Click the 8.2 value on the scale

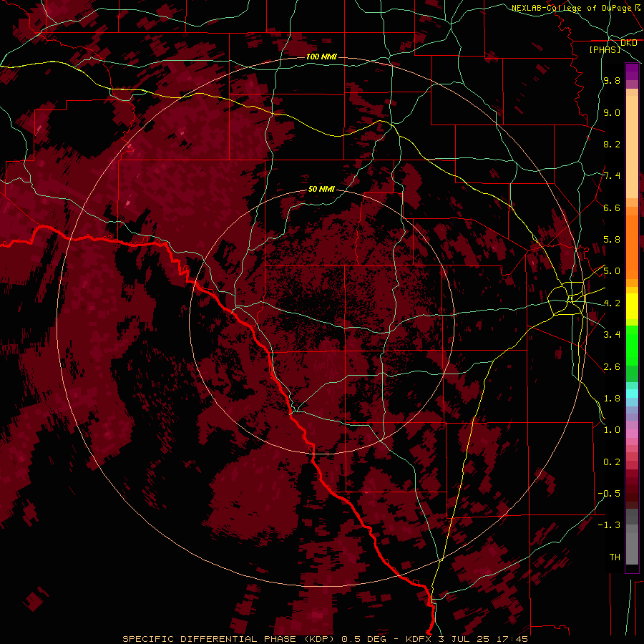click(612, 144)
